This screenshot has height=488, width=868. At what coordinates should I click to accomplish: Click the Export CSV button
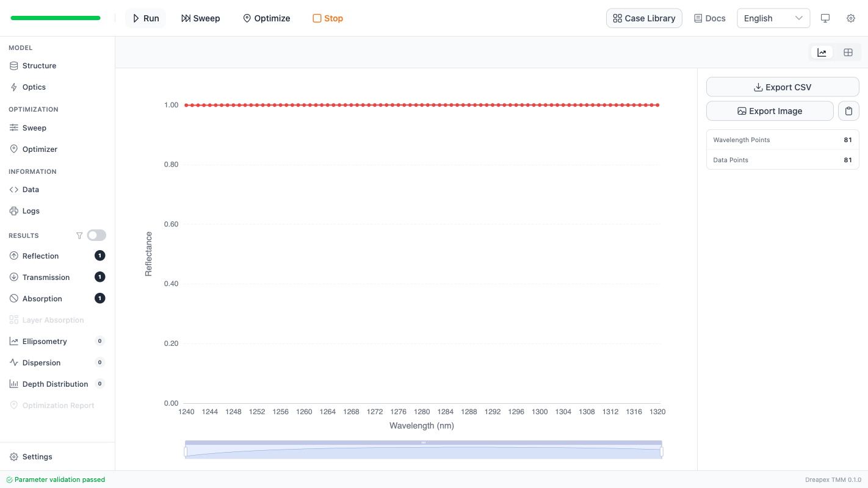(x=782, y=87)
